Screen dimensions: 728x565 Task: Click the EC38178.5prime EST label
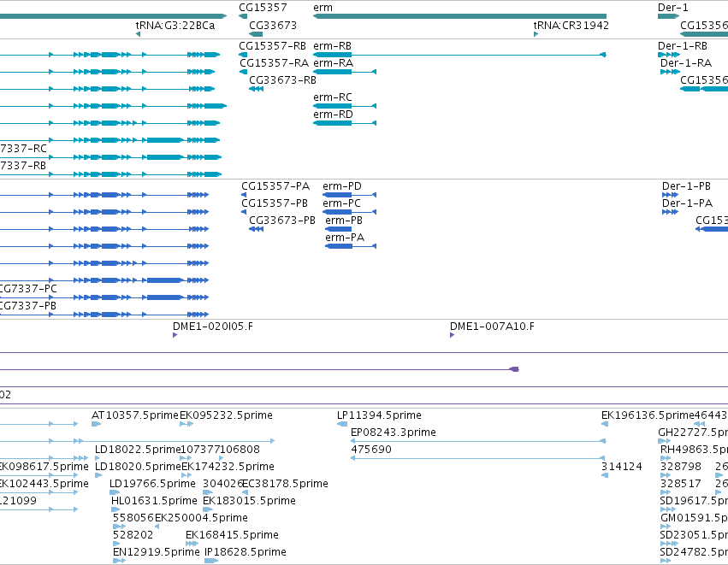[x=285, y=484]
